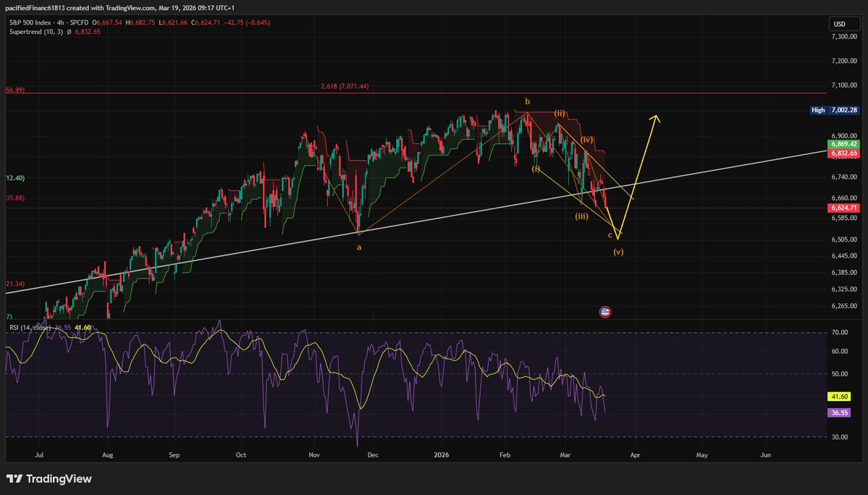This screenshot has height=495, width=868.
Task: Click the (ii) wave label
Action: [560, 113]
